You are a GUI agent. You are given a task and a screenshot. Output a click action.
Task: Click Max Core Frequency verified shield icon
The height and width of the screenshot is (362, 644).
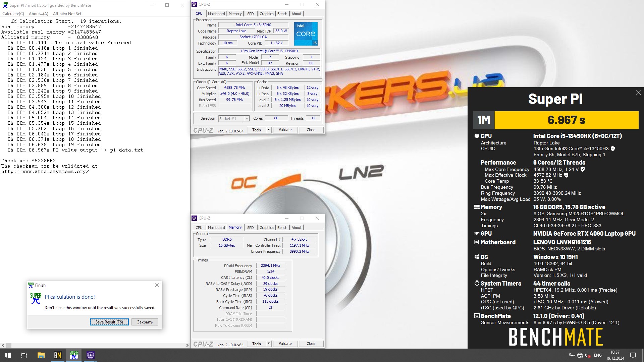click(x=583, y=169)
